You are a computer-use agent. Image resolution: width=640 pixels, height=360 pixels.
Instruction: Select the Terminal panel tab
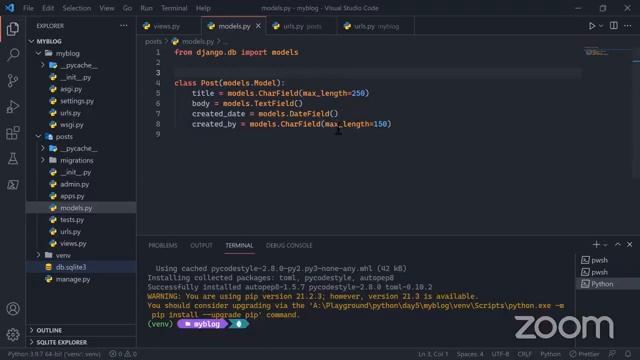tap(239, 245)
